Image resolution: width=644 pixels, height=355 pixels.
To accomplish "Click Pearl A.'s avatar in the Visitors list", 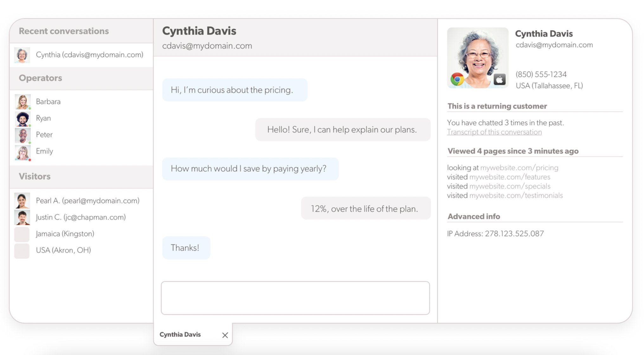I will [22, 200].
